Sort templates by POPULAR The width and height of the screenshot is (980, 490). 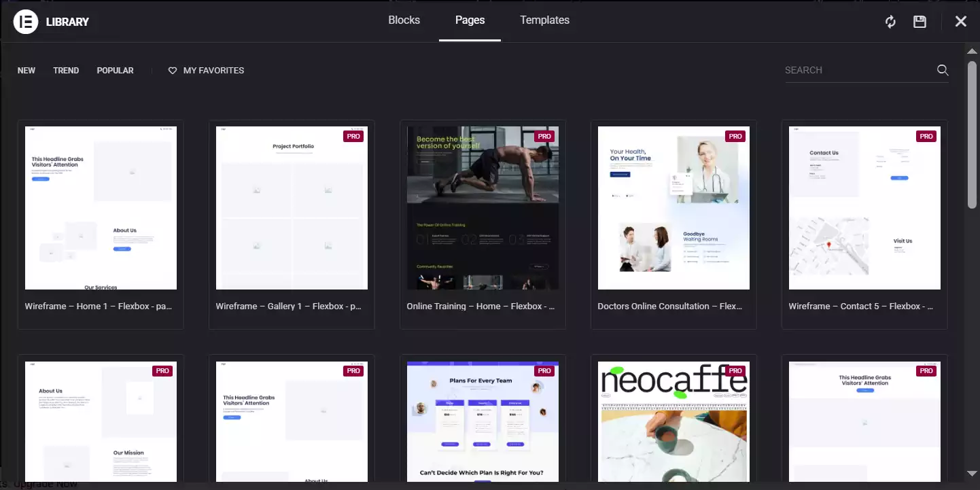pos(115,71)
